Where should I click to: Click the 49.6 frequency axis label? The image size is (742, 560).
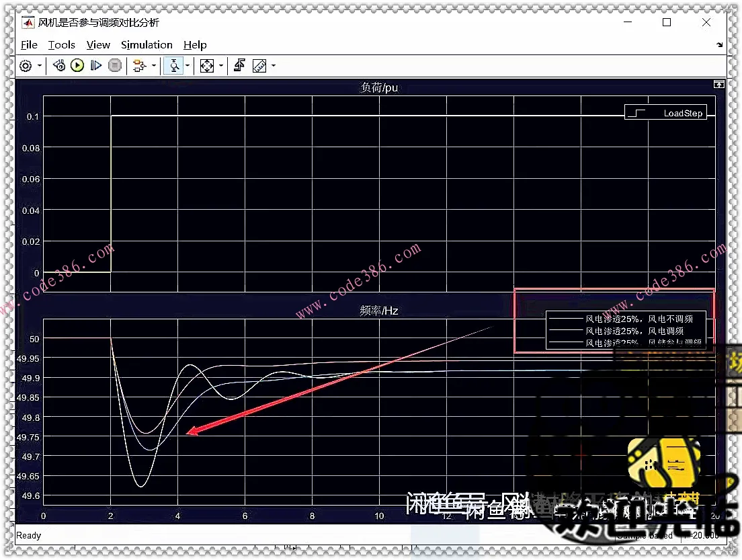(x=31, y=495)
